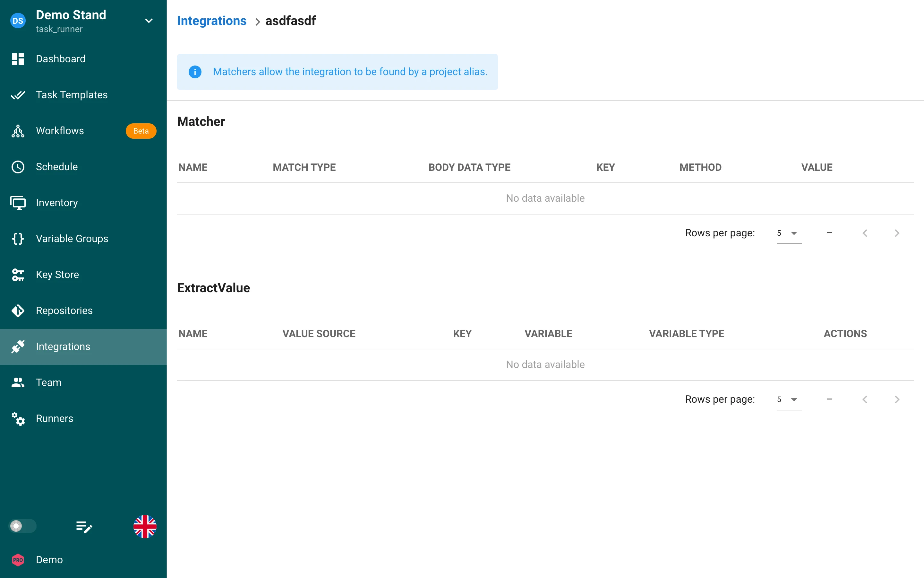924x578 pixels.
Task: Open ExtractValue rows per page dropdown
Action: point(789,399)
